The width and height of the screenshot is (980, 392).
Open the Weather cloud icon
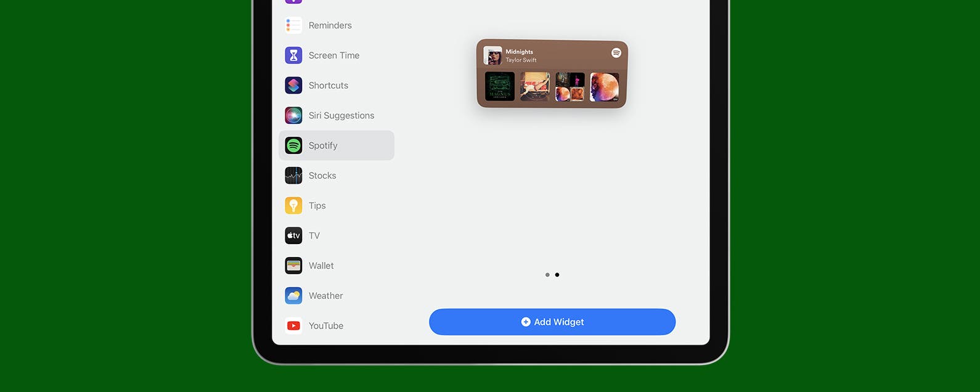(293, 296)
